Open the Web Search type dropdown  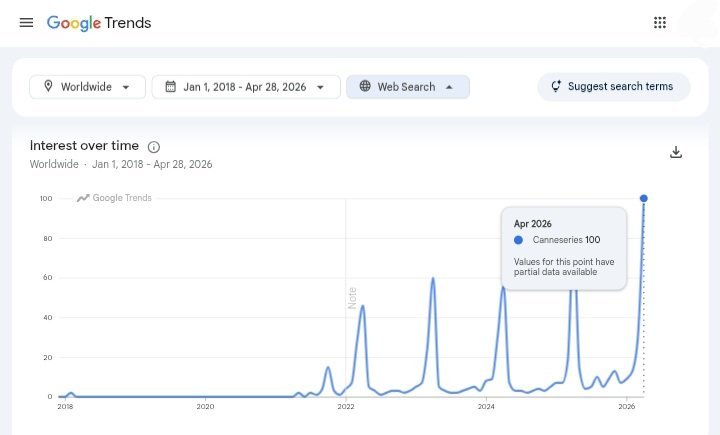tap(408, 87)
